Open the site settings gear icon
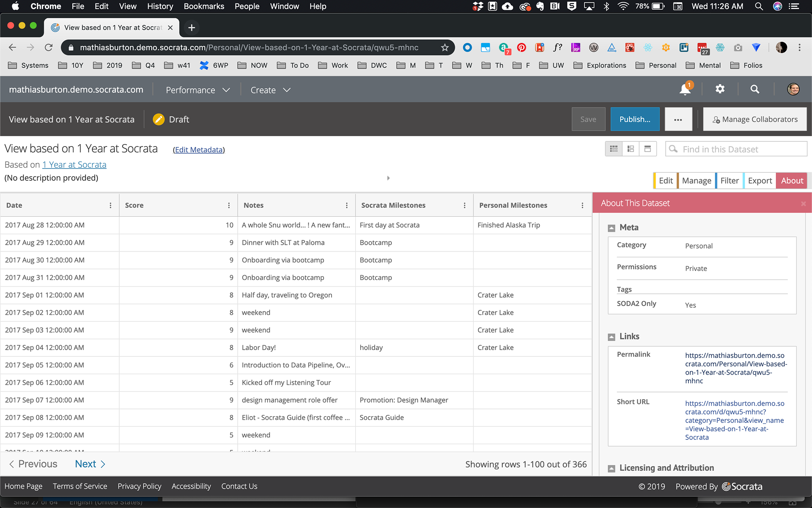 720,89
